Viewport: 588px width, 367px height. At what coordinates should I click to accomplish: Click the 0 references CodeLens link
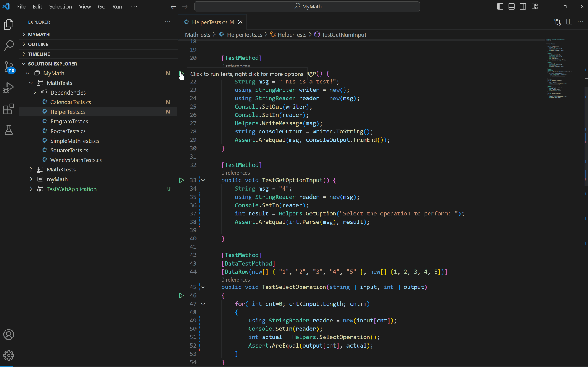pos(235,173)
